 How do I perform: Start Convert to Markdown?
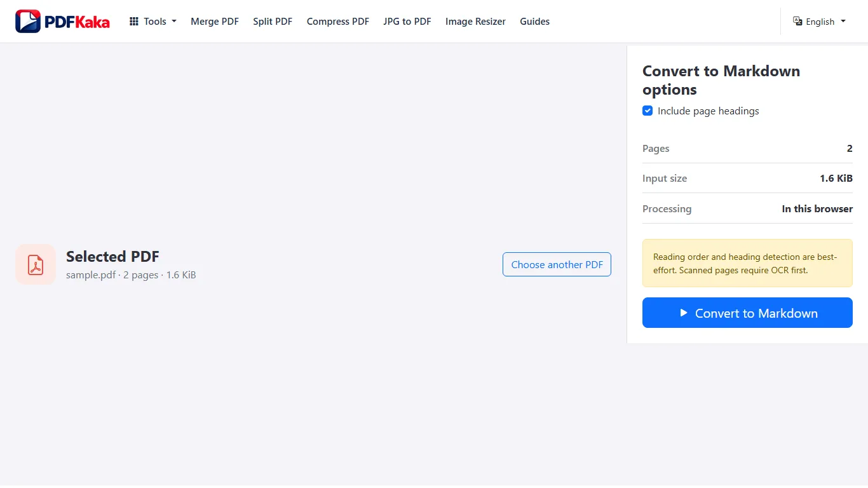pos(747,313)
